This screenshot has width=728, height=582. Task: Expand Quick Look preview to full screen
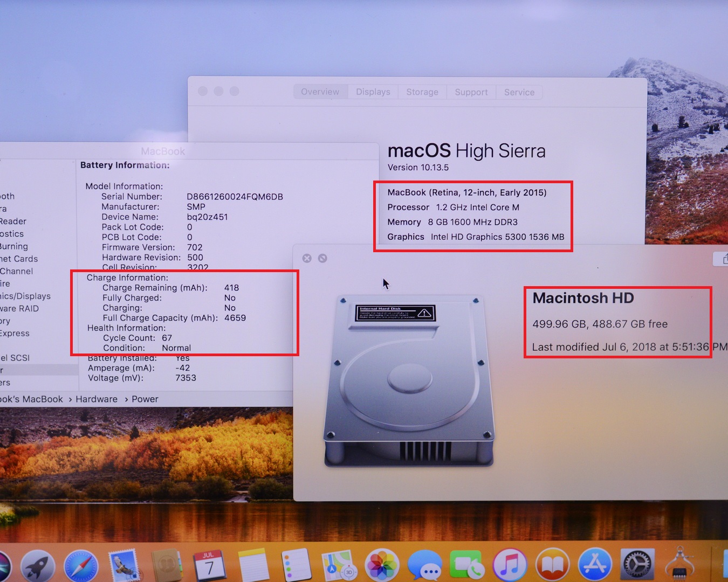click(x=322, y=258)
